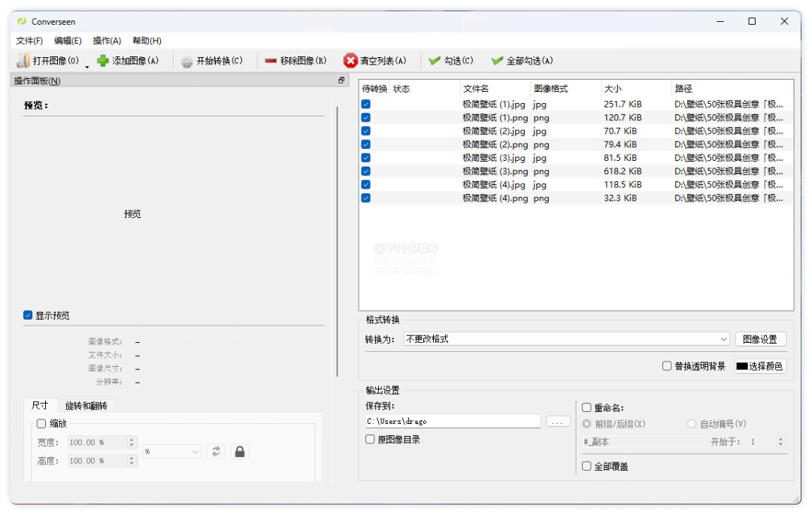
Task: Start conversion with the gear (开始转换) icon
Action: tap(186, 62)
